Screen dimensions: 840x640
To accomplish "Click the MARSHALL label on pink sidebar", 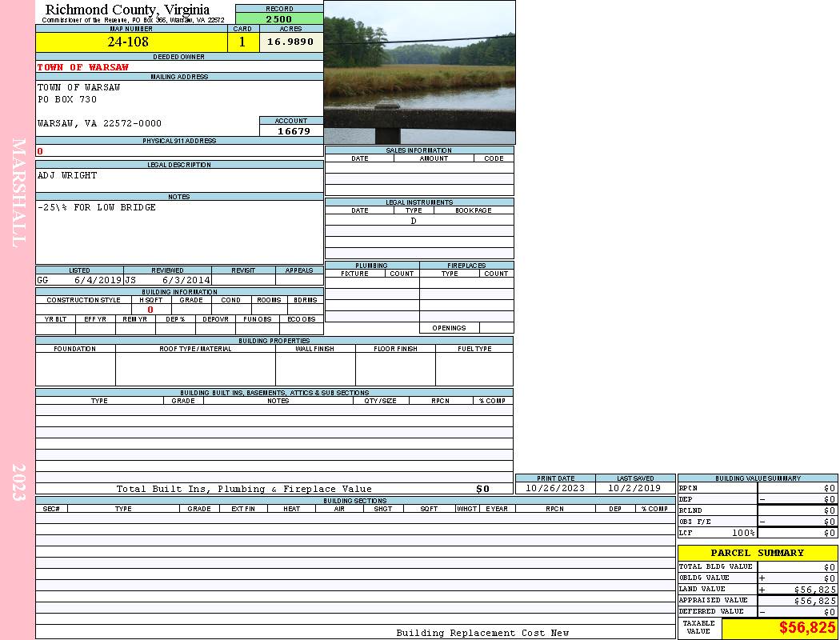I will point(18,193).
